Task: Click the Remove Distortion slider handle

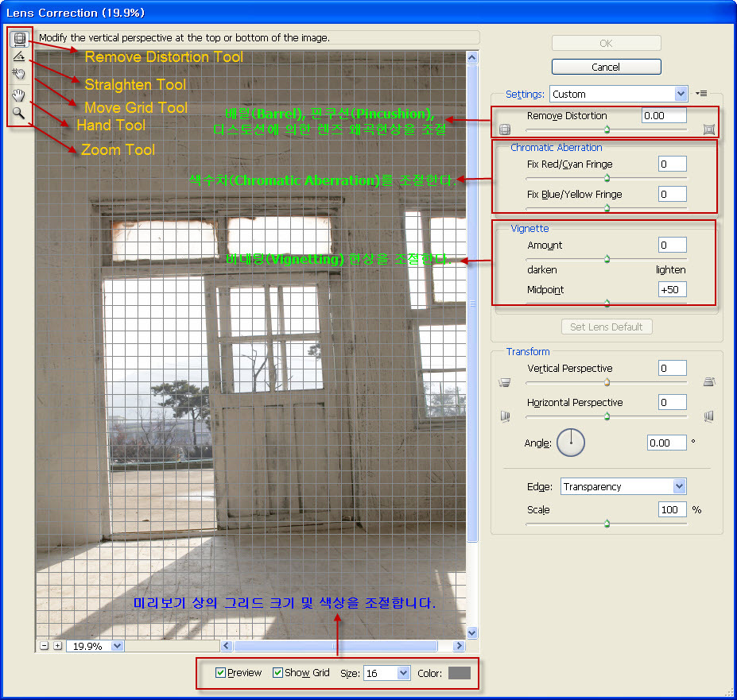Action: (x=607, y=130)
